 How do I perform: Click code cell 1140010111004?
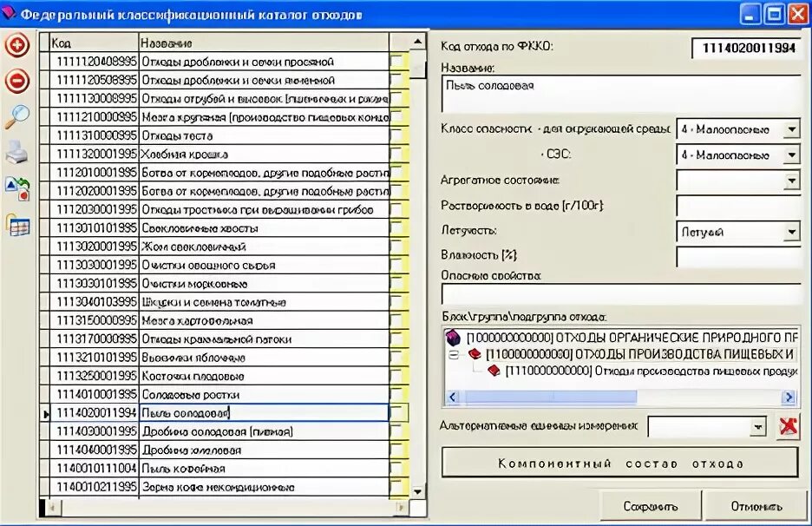point(96,469)
